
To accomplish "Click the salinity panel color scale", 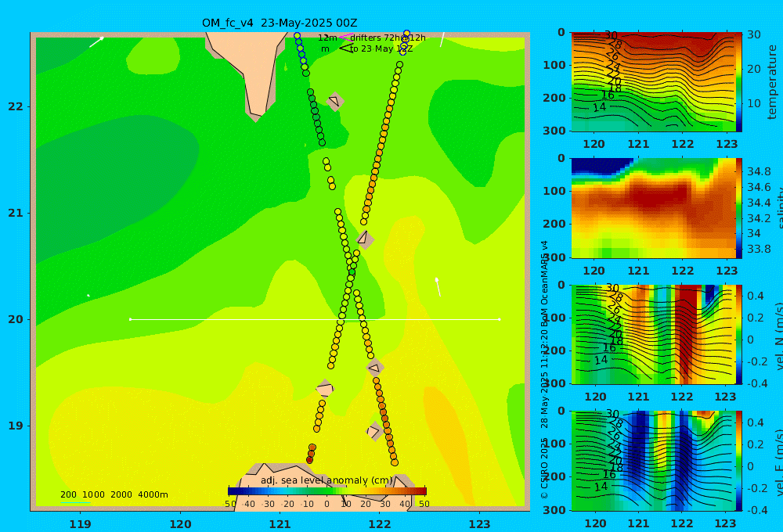I will pos(739,208).
